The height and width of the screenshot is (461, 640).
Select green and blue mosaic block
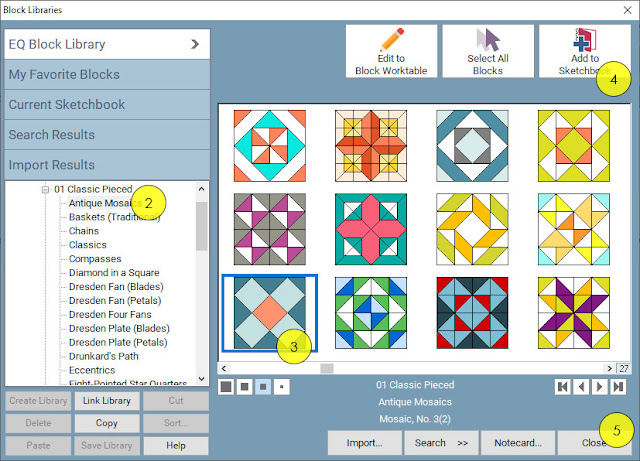click(371, 313)
